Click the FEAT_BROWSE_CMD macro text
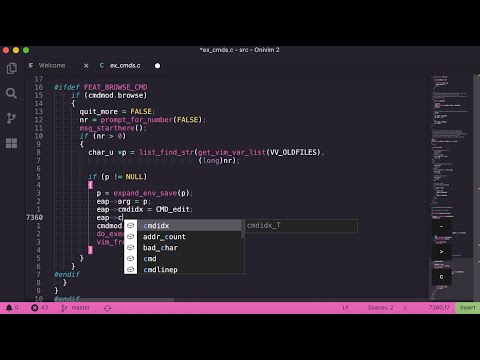This screenshot has width=480, height=360. click(x=115, y=87)
